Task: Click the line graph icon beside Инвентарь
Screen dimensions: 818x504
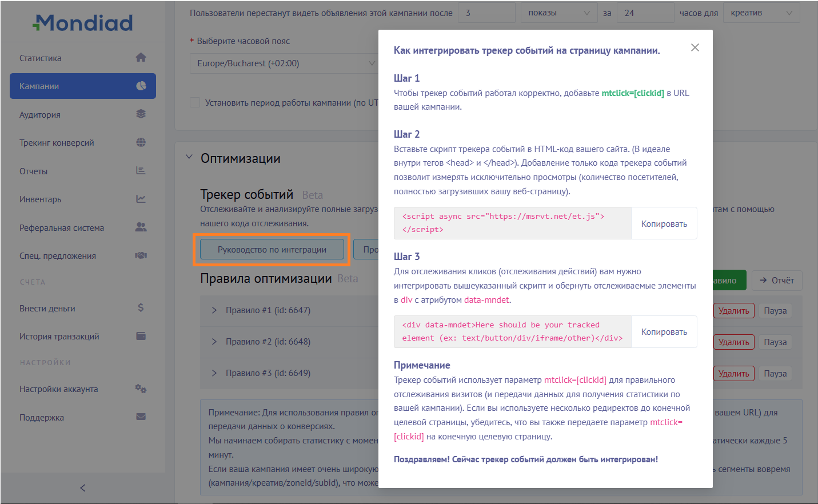Action: point(141,199)
